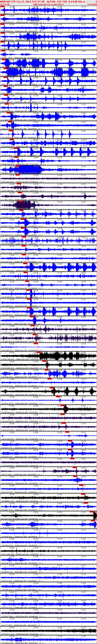
Task: Select the PB B013 EHZ trace label
Action: [x=22, y=226]
